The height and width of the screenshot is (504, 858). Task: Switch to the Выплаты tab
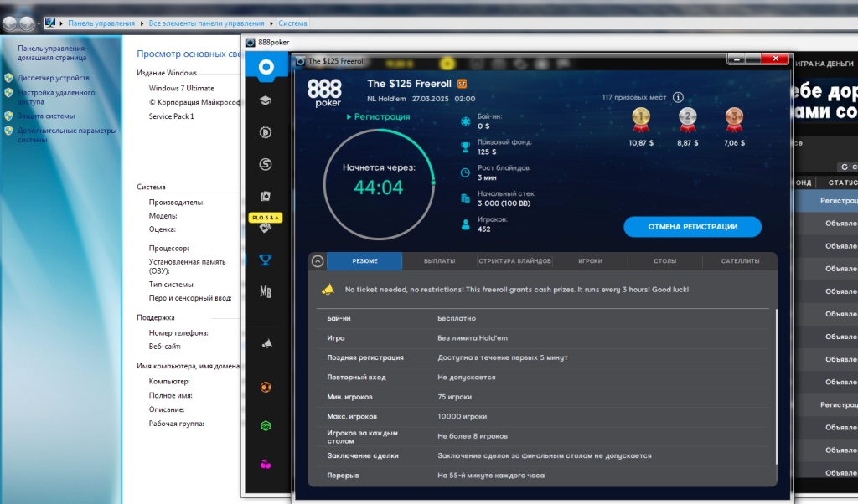(439, 261)
